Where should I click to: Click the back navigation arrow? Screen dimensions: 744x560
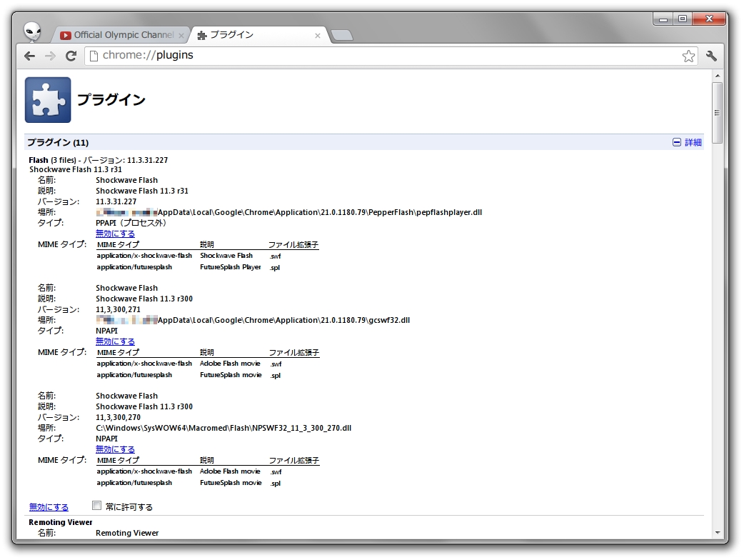click(x=29, y=55)
